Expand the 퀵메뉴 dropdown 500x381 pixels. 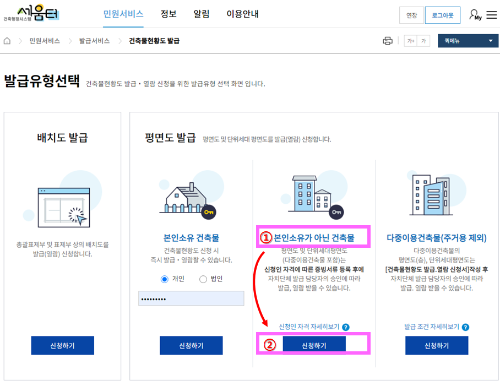[x=468, y=41]
